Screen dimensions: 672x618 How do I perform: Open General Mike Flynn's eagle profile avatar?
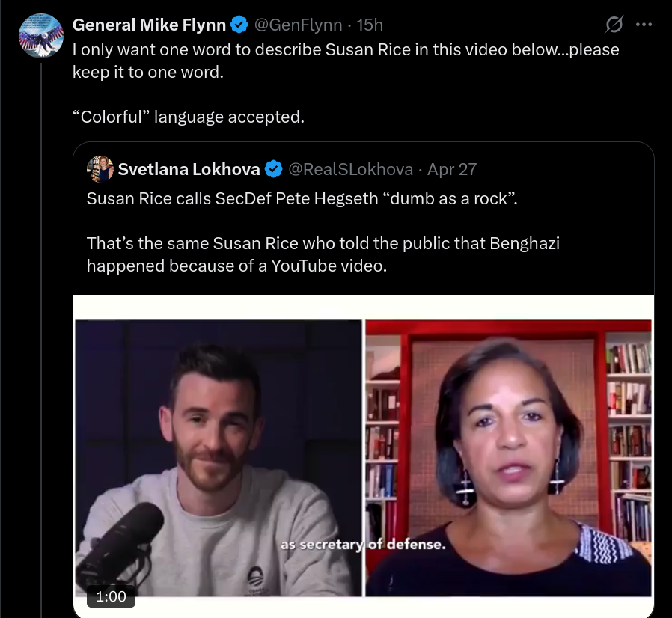[x=41, y=36]
